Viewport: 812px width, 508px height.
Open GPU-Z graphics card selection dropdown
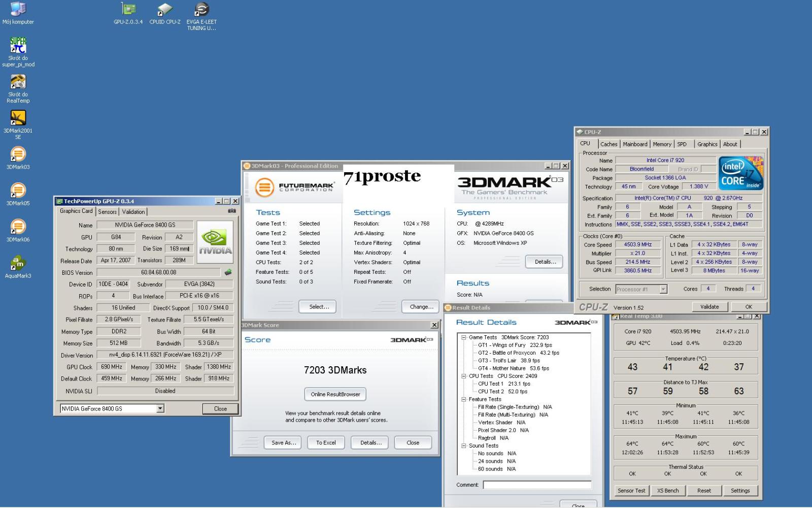click(x=160, y=408)
